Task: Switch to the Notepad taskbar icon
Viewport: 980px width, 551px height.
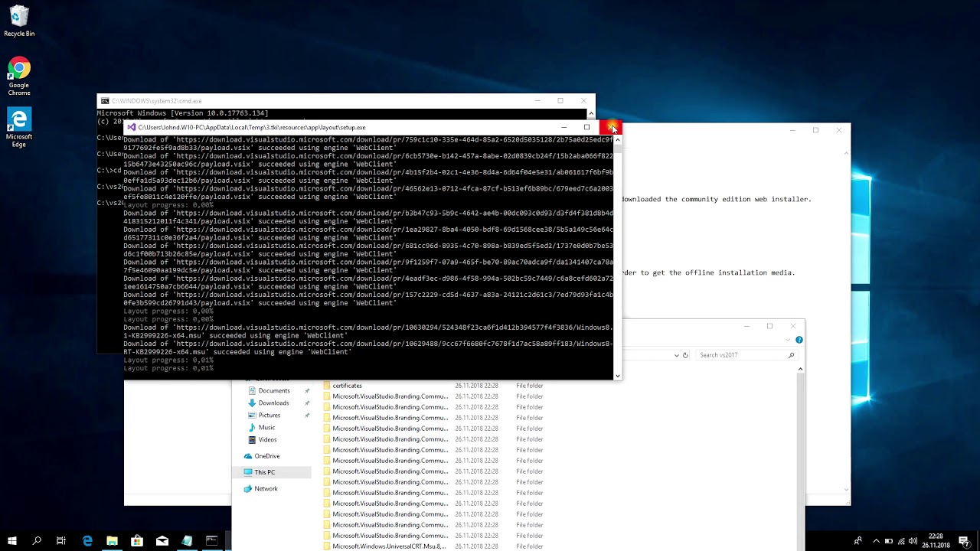Action: pyautogui.click(x=187, y=541)
